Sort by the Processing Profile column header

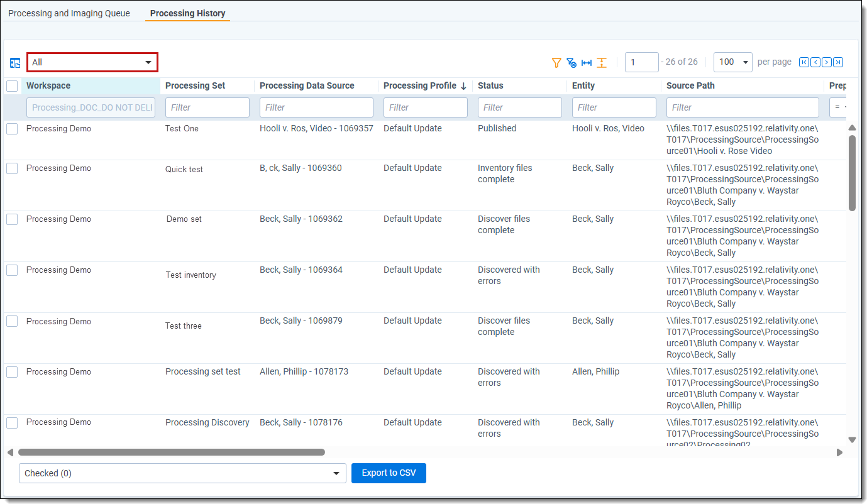coord(419,86)
